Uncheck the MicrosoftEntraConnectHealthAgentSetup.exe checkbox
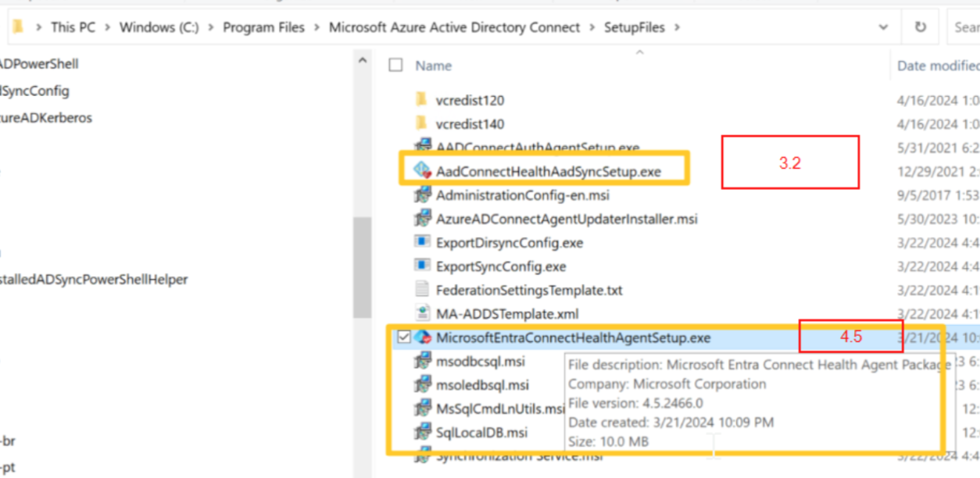The height and width of the screenshot is (478, 980). (403, 337)
